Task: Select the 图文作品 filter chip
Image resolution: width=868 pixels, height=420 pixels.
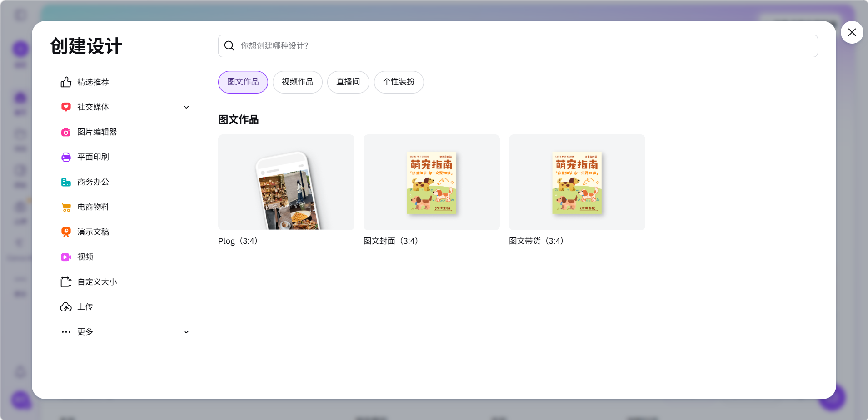Action: [243, 82]
